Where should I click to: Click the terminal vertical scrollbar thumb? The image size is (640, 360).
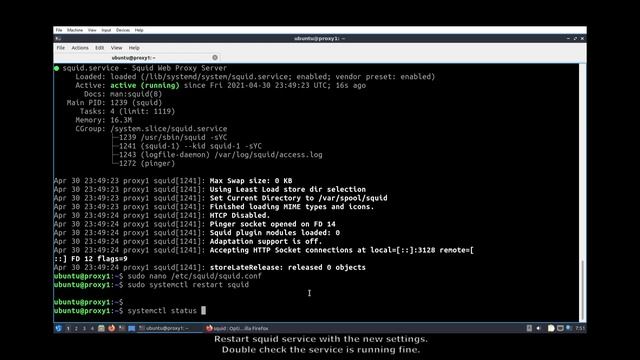[582, 290]
